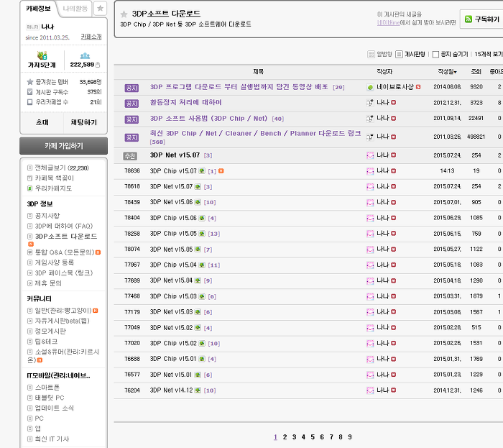Star the cafe with the favorite star tab
The width and height of the screenshot is (503, 448).
tap(100, 9)
